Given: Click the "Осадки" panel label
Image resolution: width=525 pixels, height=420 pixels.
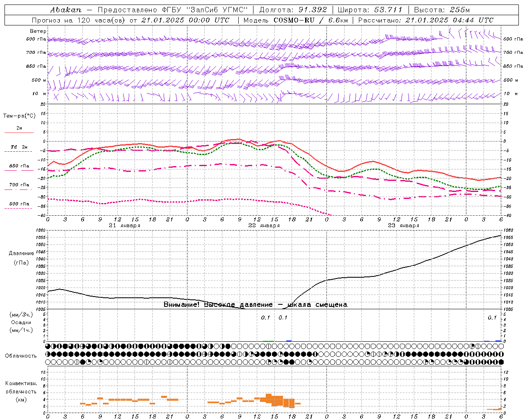Looking at the screenshot, I should [21, 322].
